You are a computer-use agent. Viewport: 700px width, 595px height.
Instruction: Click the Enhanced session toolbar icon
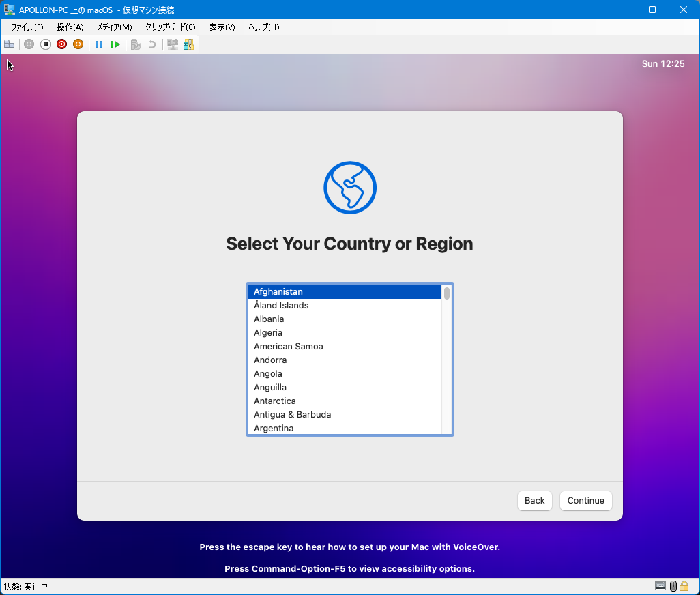(x=173, y=44)
